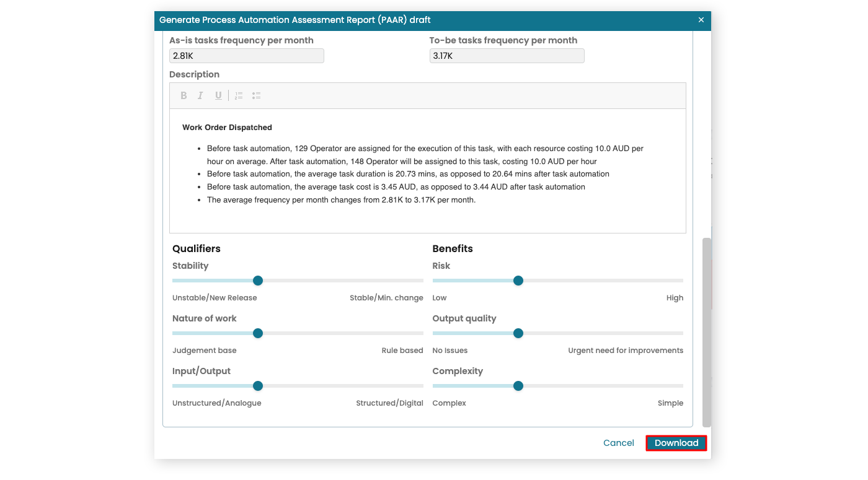Move the Nature of work slider handle
This screenshot has height=480, width=868.
(x=258, y=333)
